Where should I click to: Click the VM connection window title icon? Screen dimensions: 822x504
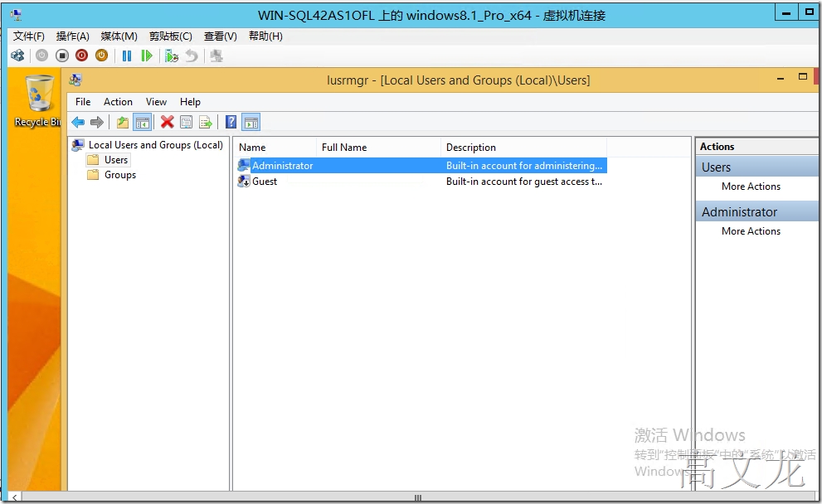point(17,15)
